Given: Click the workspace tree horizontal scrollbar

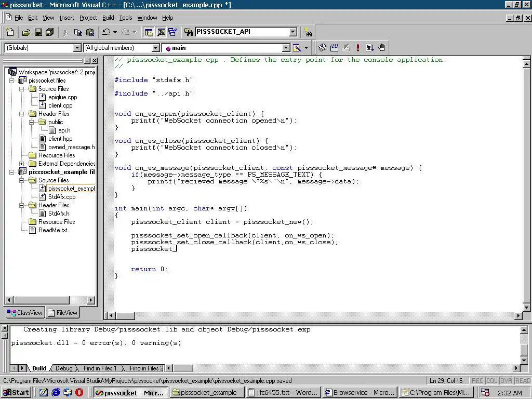Looking at the screenshot, I should coord(50,300).
